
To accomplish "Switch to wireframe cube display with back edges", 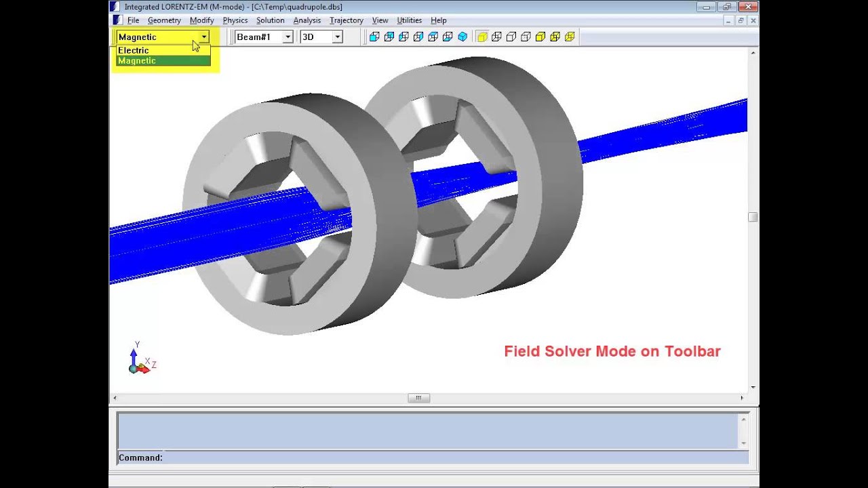I will coord(496,37).
